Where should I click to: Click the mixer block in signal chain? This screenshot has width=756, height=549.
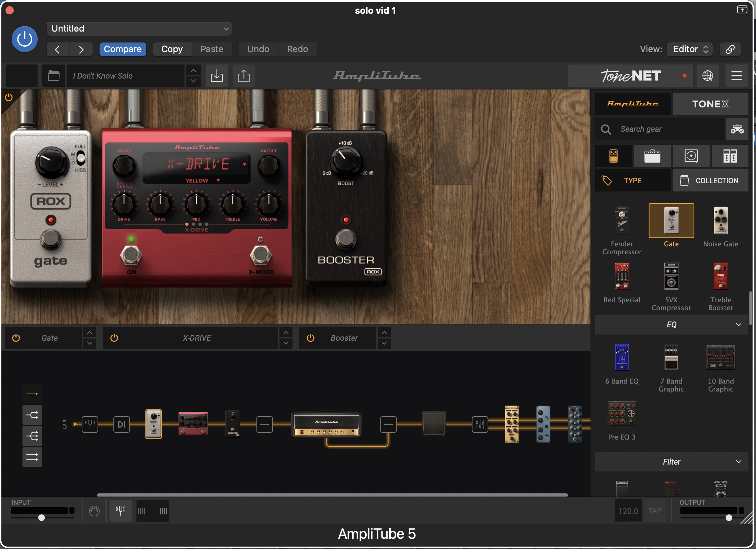(x=480, y=424)
